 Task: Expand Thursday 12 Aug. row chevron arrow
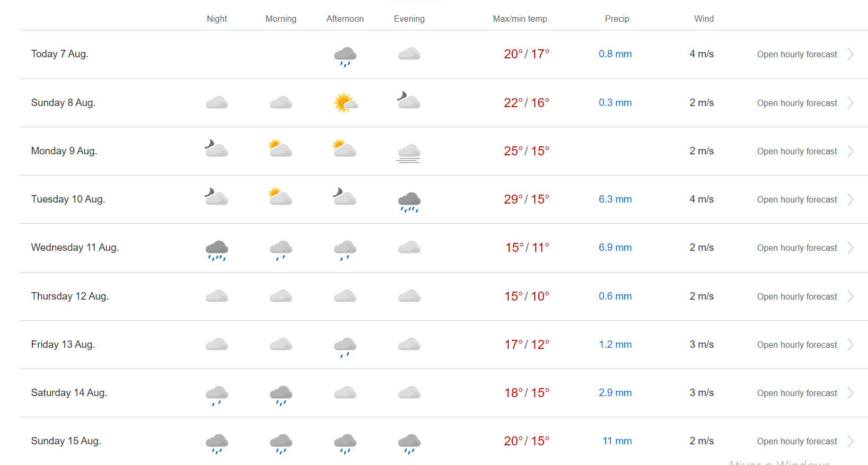point(851,296)
